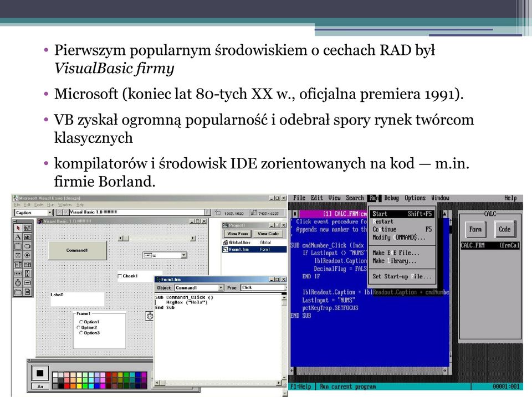Select the Option3 radio button
This screenshot has height=397, width=532.
point(81,333)
